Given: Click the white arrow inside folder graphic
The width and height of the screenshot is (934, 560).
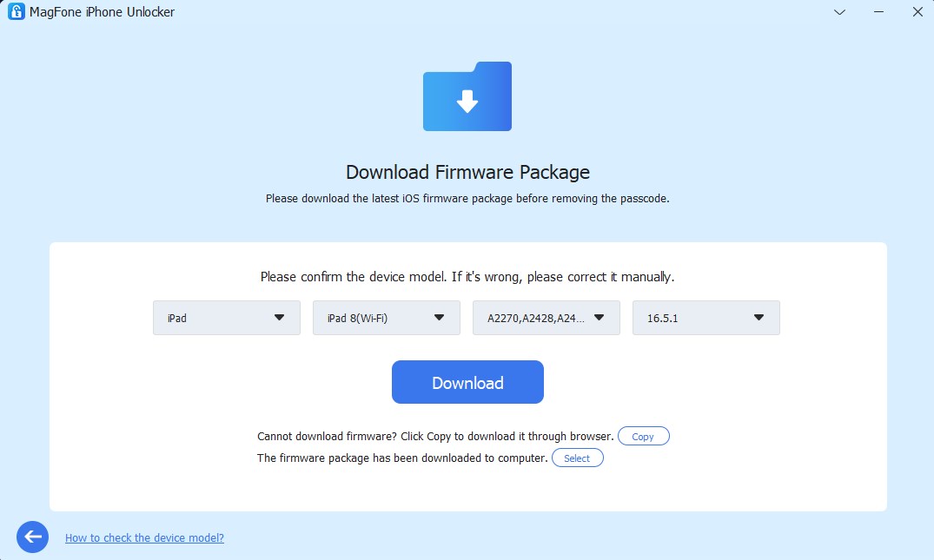Looking at the screenshot, I should point(467,102).
